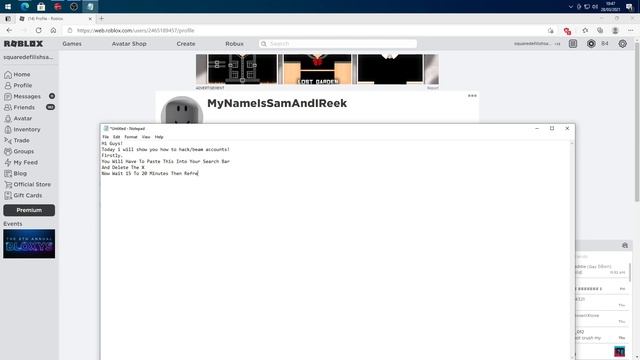Open Friends in the Roblox sidebar
Screen dimensions: 640x360
point(20,108)
